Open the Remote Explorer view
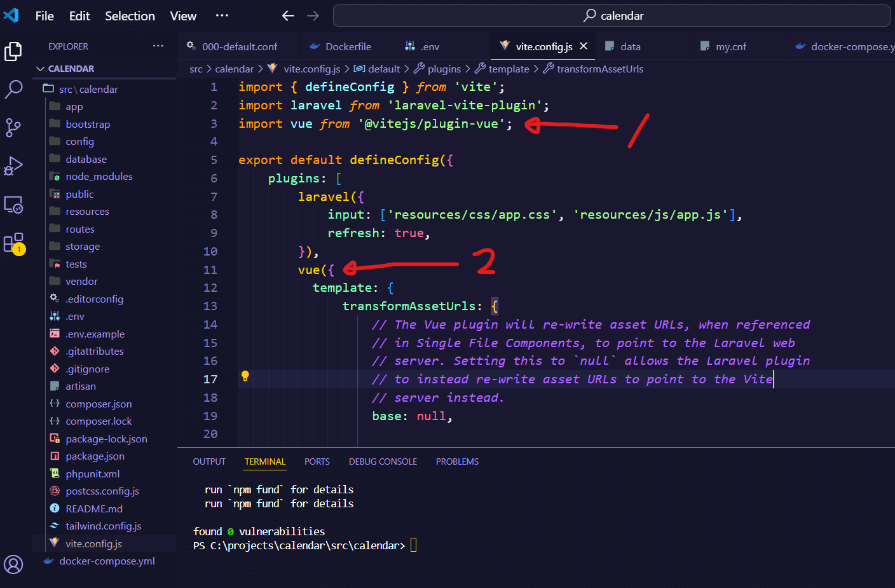 [x=13, y=204]
